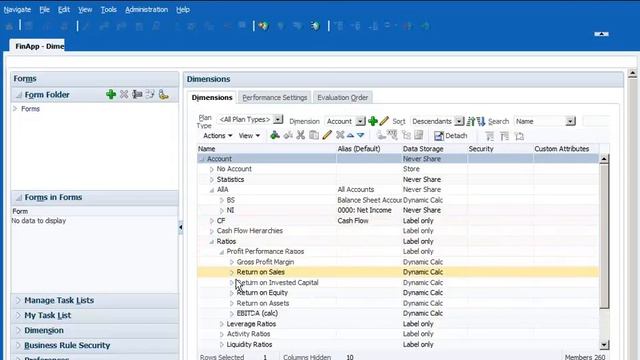This screenshot has height=360, width=640.
Task: Move member down with the down-arrow icon
Action: (x=360, y=135)
